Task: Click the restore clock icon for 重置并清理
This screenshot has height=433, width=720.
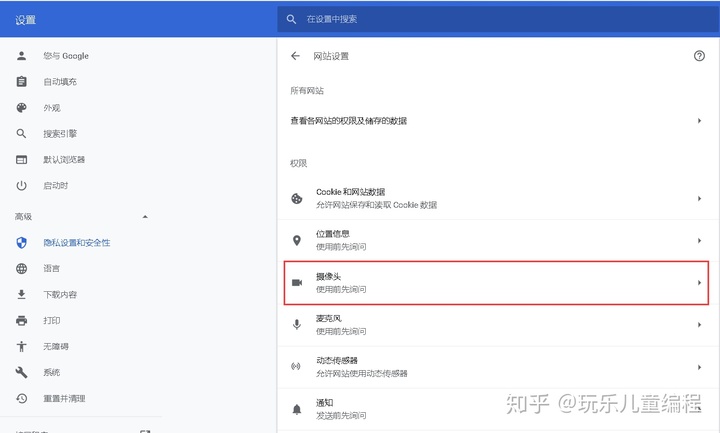Action: (22, 399)
